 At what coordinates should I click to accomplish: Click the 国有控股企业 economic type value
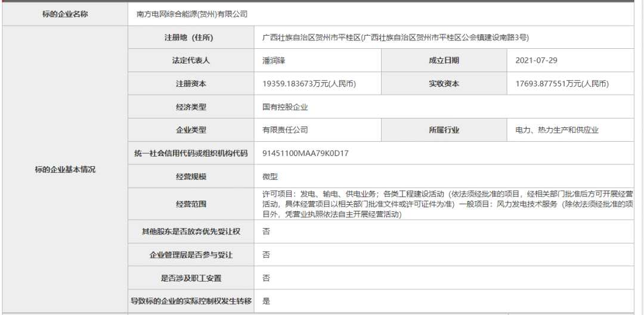(285, 107)
